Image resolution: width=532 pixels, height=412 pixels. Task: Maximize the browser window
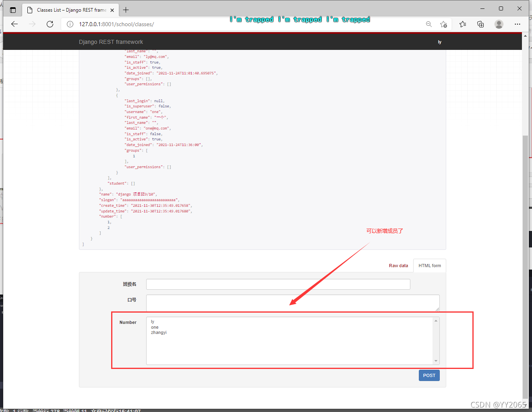coord(501,8)
